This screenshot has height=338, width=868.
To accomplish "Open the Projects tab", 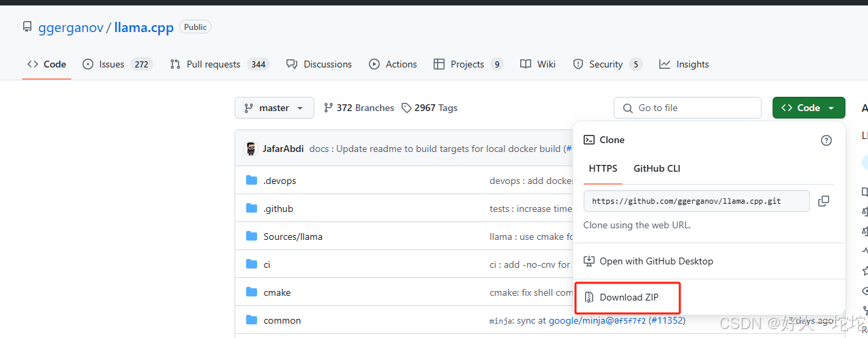I will click(x=468, y=64).
